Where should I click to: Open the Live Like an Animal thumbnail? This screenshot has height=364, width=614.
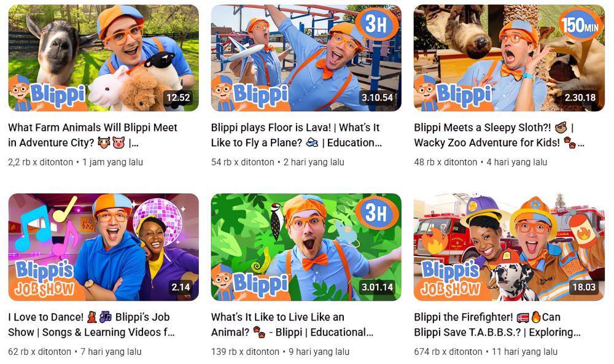(306, 247)
